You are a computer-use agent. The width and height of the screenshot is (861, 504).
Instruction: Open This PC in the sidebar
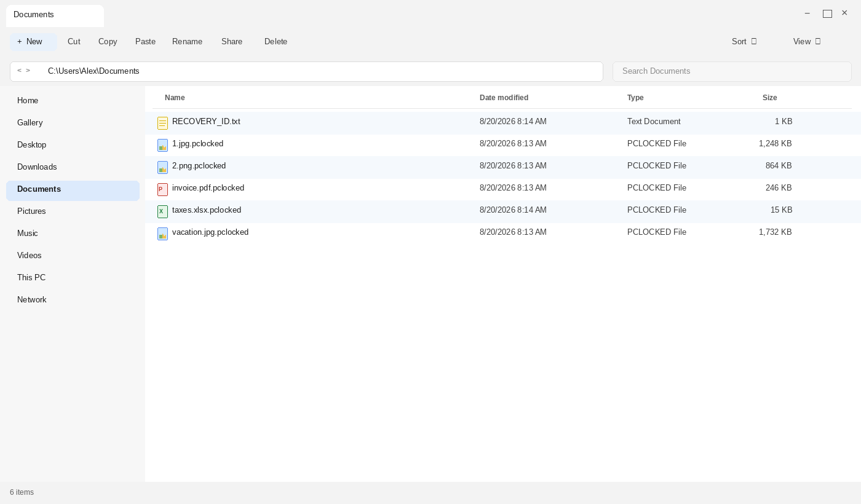[x=73, y=278]
